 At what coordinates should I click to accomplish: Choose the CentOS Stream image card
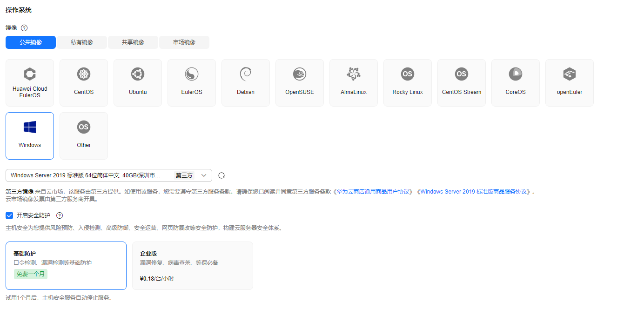coord(462,83)
